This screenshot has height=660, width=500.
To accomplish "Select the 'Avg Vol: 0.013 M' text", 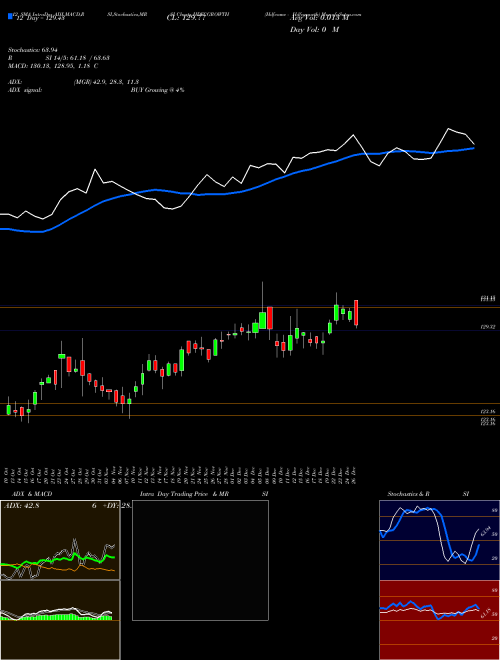I will click(319, 18).
